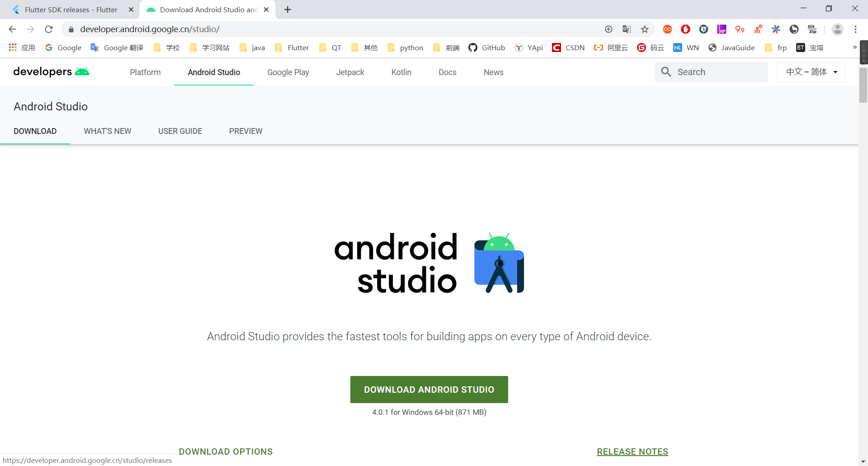Open the user profile avatar icon
Viewport: 868px width, 466px height.
(838, 29)
